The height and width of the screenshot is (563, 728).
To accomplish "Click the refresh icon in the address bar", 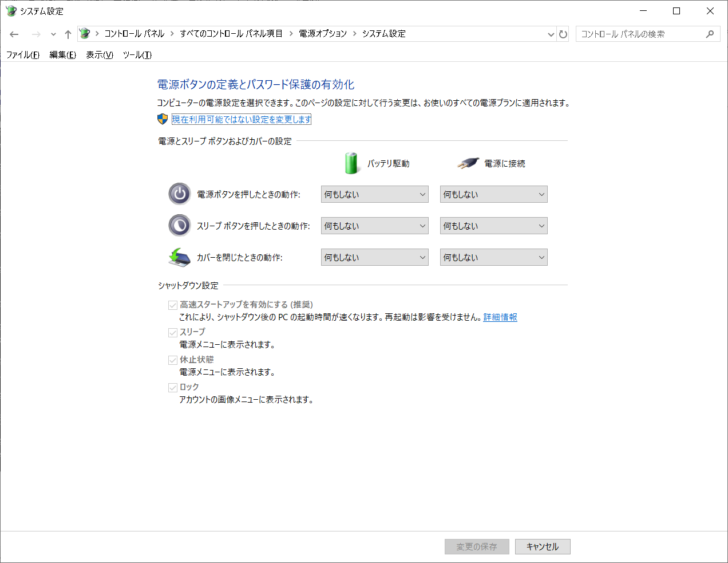I will point(563,34).
